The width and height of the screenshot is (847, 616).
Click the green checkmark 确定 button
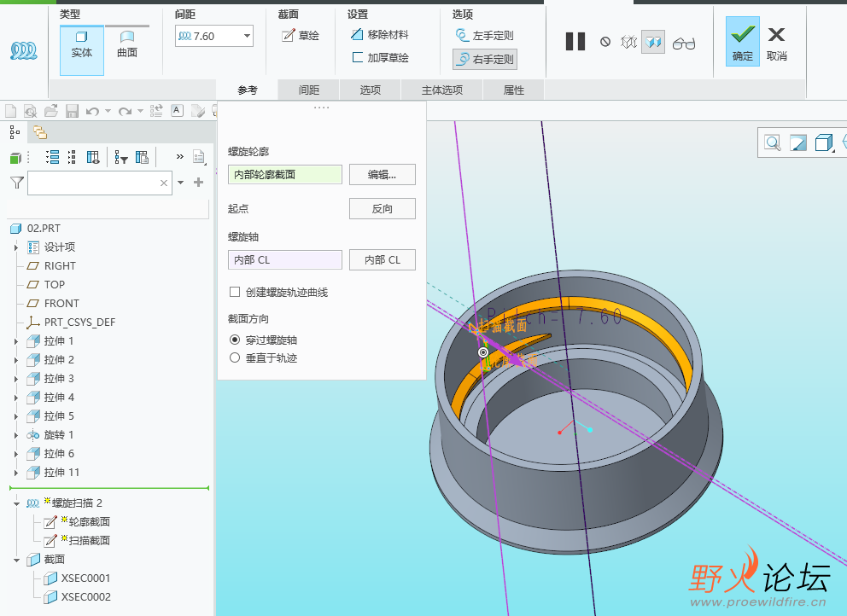pos(743,42)
